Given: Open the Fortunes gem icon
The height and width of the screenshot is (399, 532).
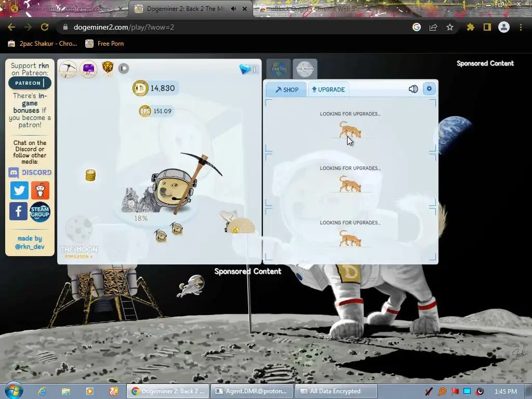Looking at the screenshot, I should click(88, 69).
